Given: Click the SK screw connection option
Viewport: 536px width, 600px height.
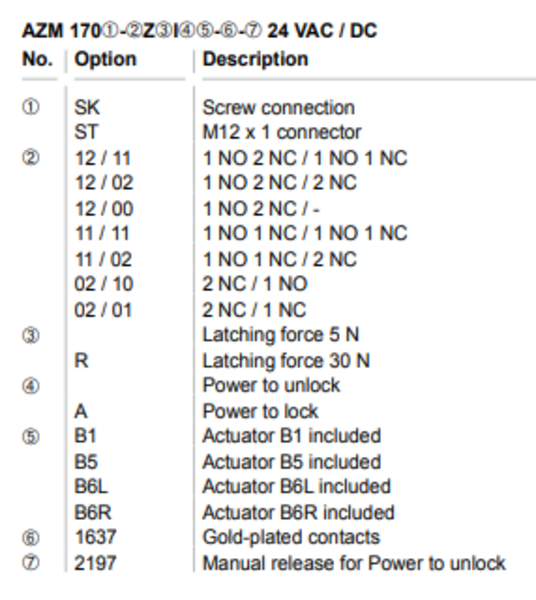Looking at the screenshot, I should pyautogui.click(x=87, y=108).
